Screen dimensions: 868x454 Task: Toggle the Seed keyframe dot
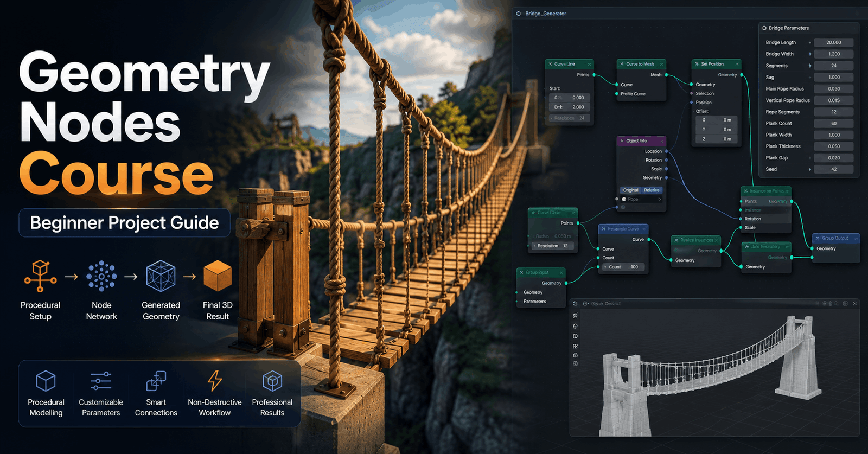pyautogui.click(x=810, y=169)
